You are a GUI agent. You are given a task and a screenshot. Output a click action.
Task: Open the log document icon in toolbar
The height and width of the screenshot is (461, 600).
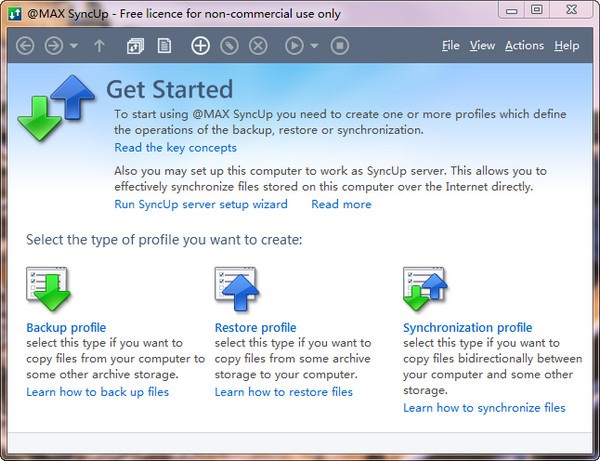click(164, 45)
